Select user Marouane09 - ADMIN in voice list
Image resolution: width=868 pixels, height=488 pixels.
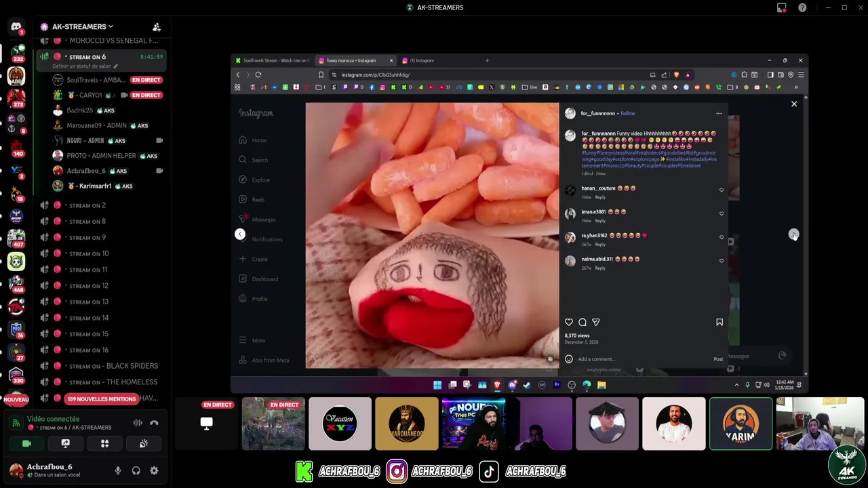click(x=108, y=125)
